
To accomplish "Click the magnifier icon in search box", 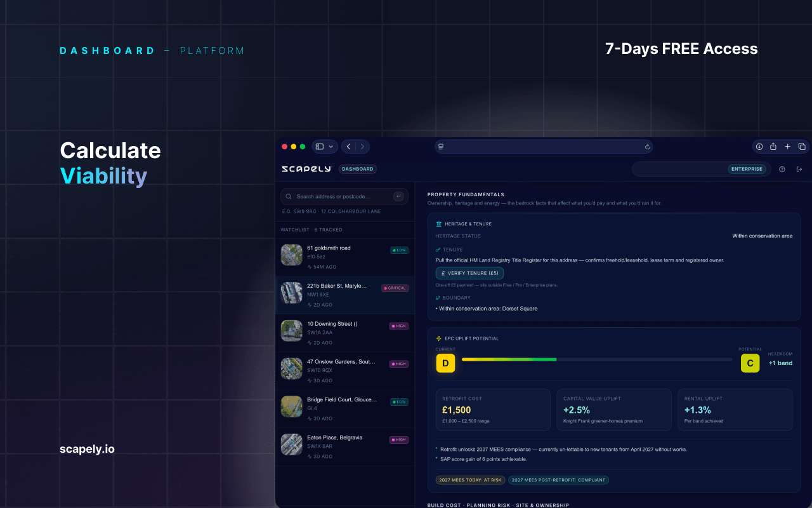I will pyautogui.click(x=289, y=196).
